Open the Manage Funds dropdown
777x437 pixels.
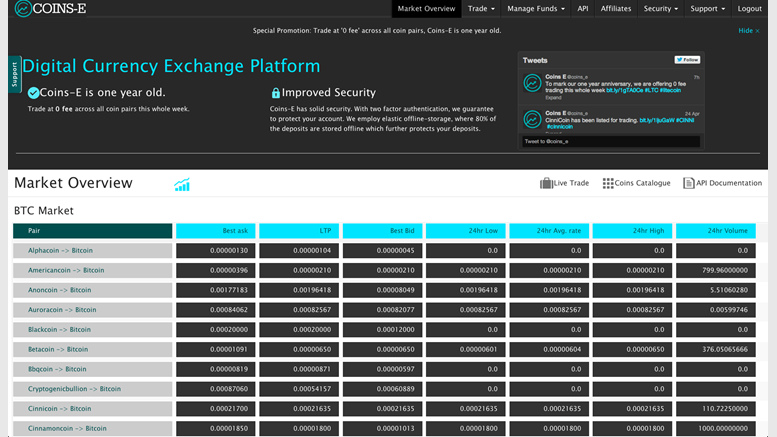(x=536, y=8)
